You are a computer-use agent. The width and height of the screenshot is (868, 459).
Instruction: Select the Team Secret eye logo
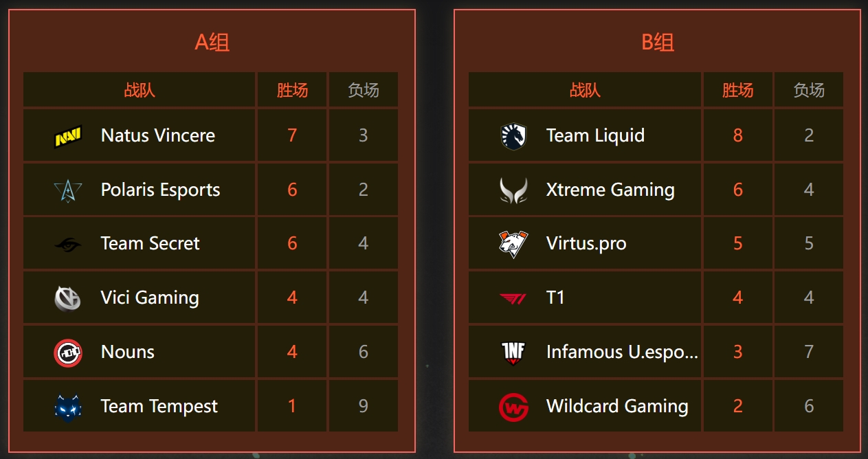tap(68, 244)
